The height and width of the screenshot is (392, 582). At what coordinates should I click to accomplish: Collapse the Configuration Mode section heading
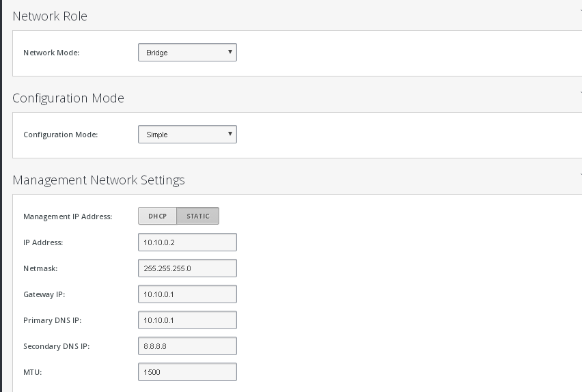point(68,98)
